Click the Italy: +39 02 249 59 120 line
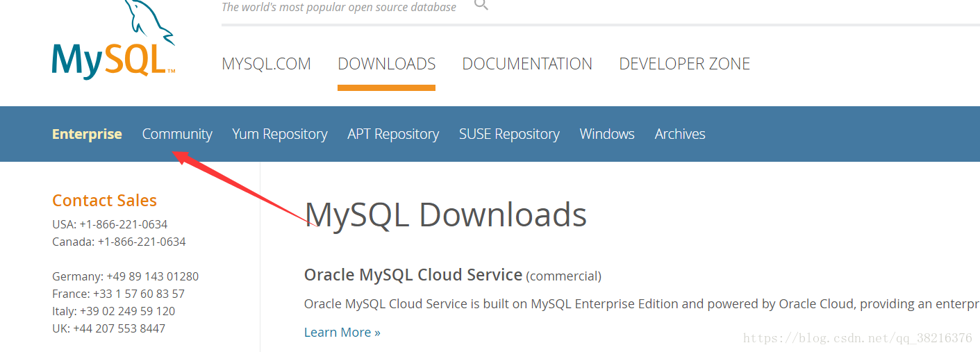Image resolution: width=980 pixels, height=352 pixels. 113,311
